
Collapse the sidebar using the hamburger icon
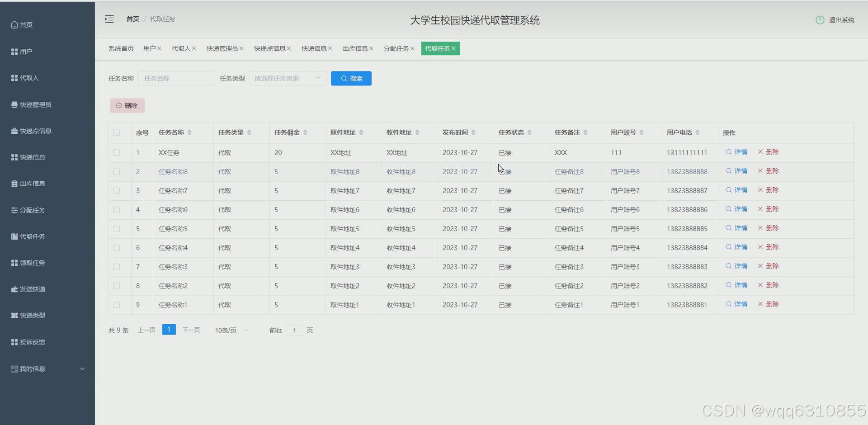(109, 19)
